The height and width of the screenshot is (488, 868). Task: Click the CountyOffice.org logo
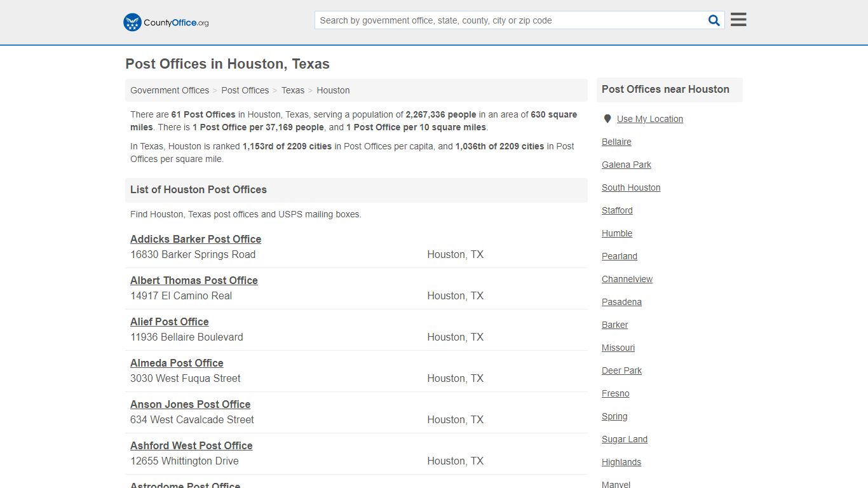tap(166, 22)
